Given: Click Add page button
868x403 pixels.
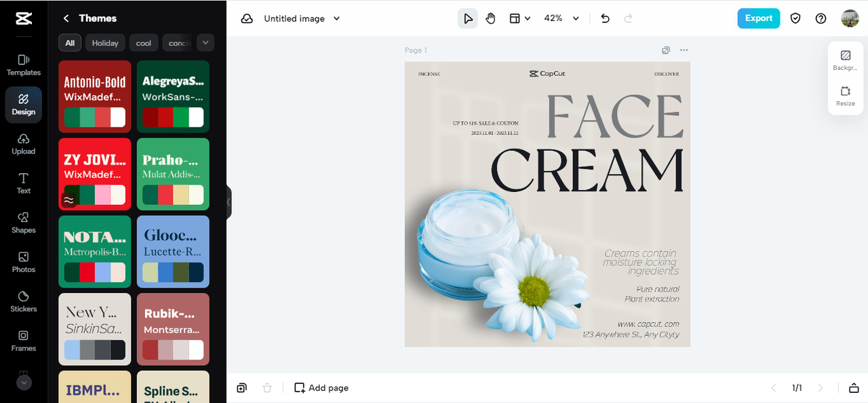Looking at the screenshot, I should pyautogui.click(x=321, y=388).
